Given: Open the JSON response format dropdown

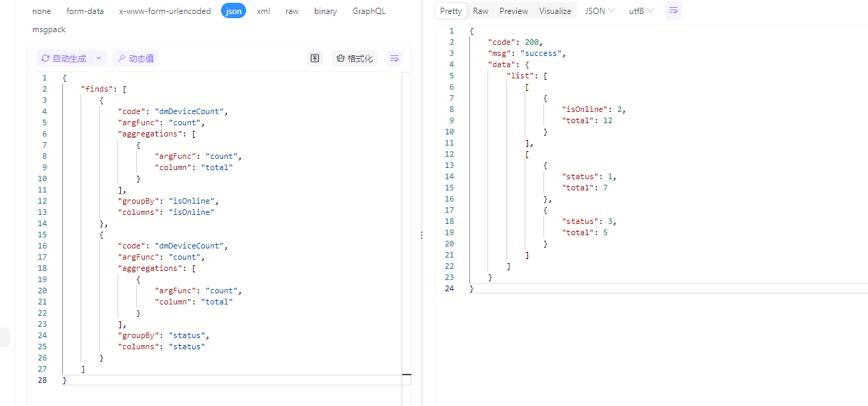Looking at the screenshot, I should click(599, 11).
